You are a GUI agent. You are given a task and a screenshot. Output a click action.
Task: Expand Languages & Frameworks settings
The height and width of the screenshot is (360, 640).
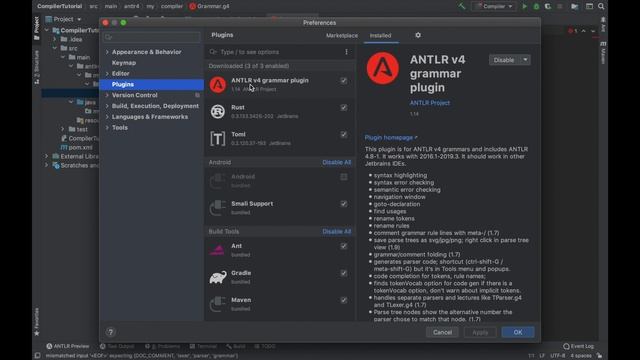(107, 117)
